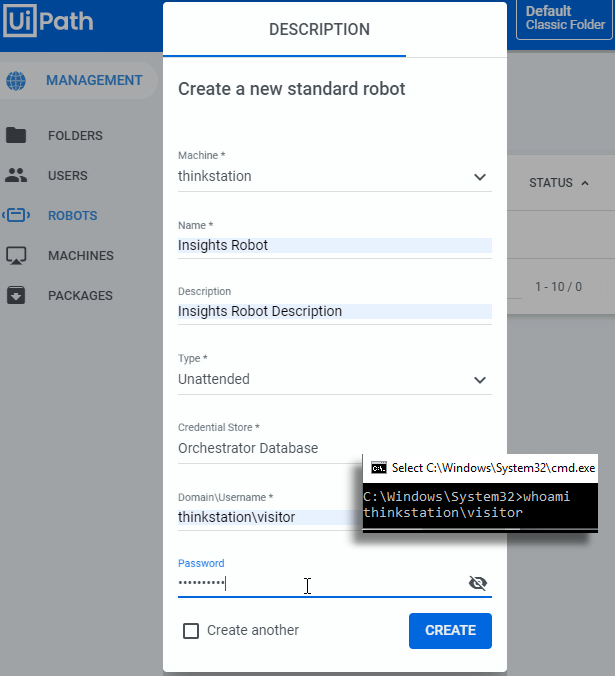This screenshot has height=676, width=615.
Task: Toggle password visibility eye icon
Action: 477,584
